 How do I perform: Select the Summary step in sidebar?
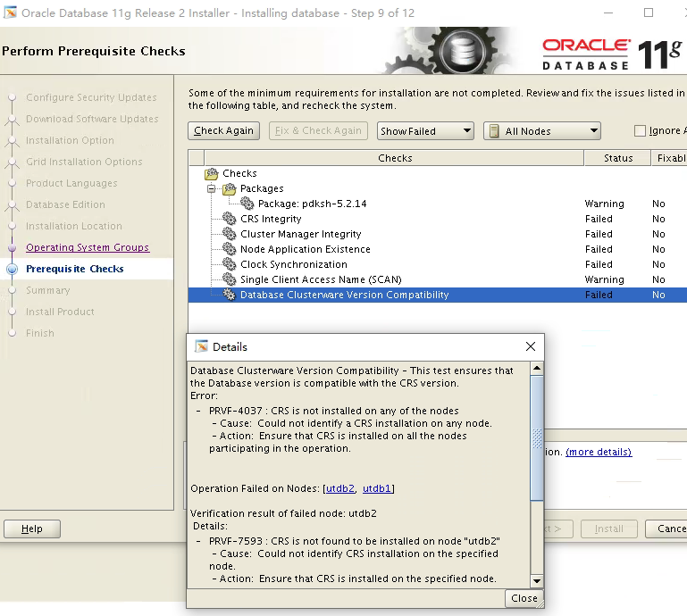[x=47, y=290]
